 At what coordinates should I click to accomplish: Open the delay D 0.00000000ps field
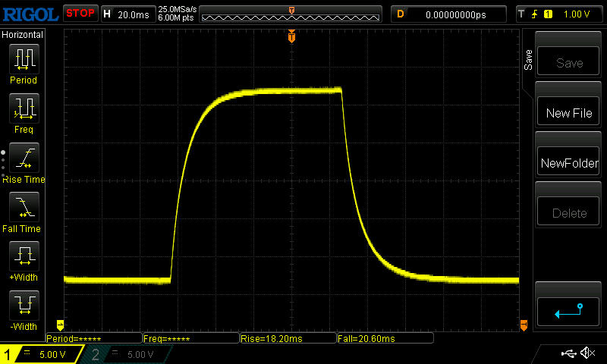(x=448, y=14)
